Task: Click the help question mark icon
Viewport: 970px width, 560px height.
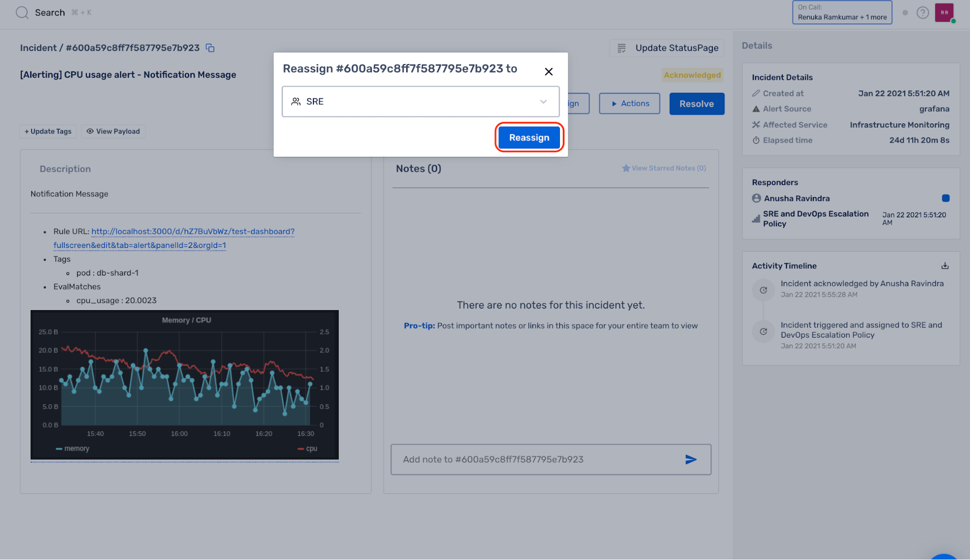Action: 922,13
